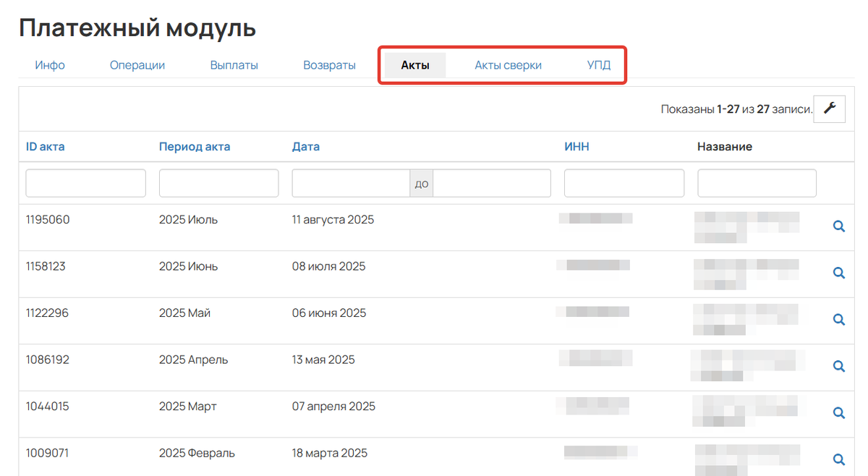The height and width of the screenshot is (476, 868).
Task: Open table settings with the wrench icon
Action: click(x=830, y=109)
